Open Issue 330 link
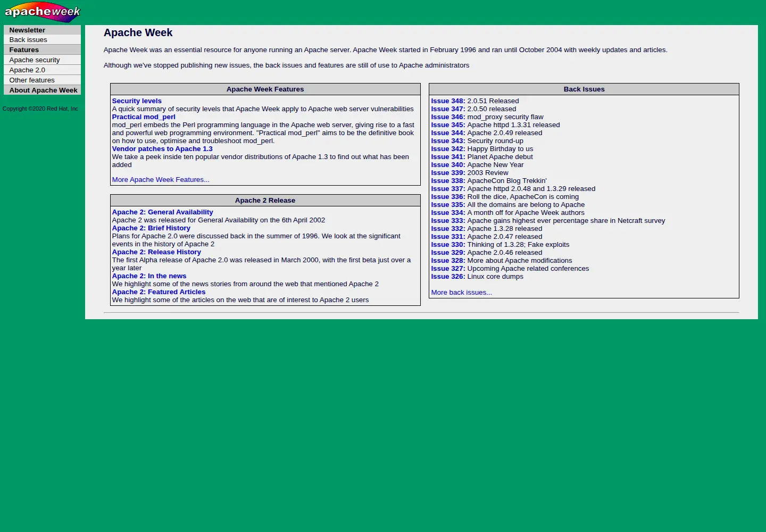Viewport: 766px width, 532px height. 448,245
